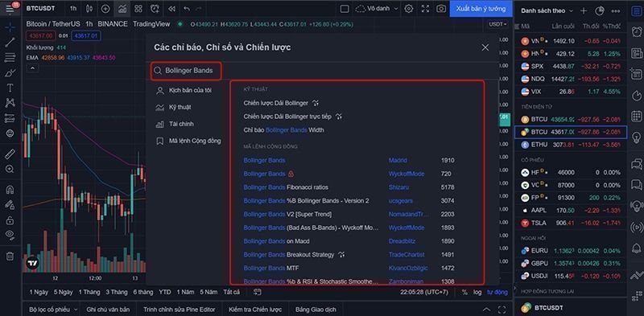Toggle magnet mode
The width and height of the screenshot is (644, 316).
(x=10, y=190)
